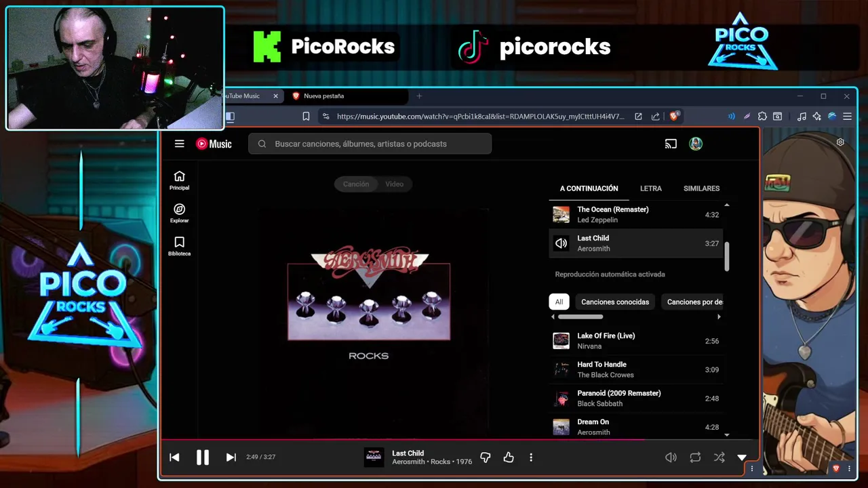Go to YouTube Music home via logo
This screenshot has height=488, width=868.
pyautogui.click(x=214, y=144)
